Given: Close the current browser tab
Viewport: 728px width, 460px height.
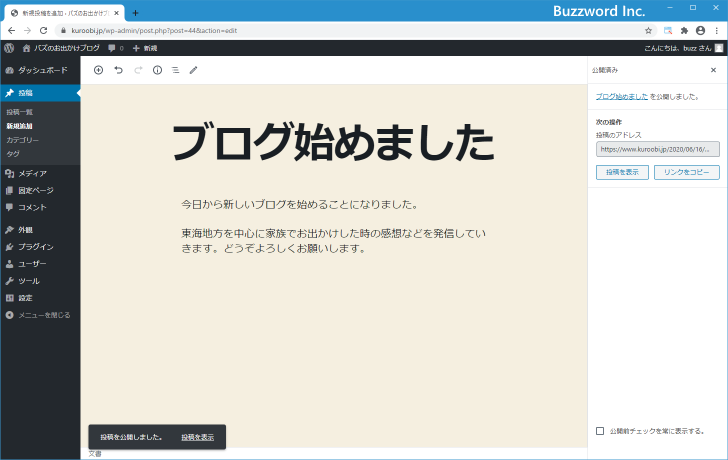Looking at the screenshot, I should [117, 13].
